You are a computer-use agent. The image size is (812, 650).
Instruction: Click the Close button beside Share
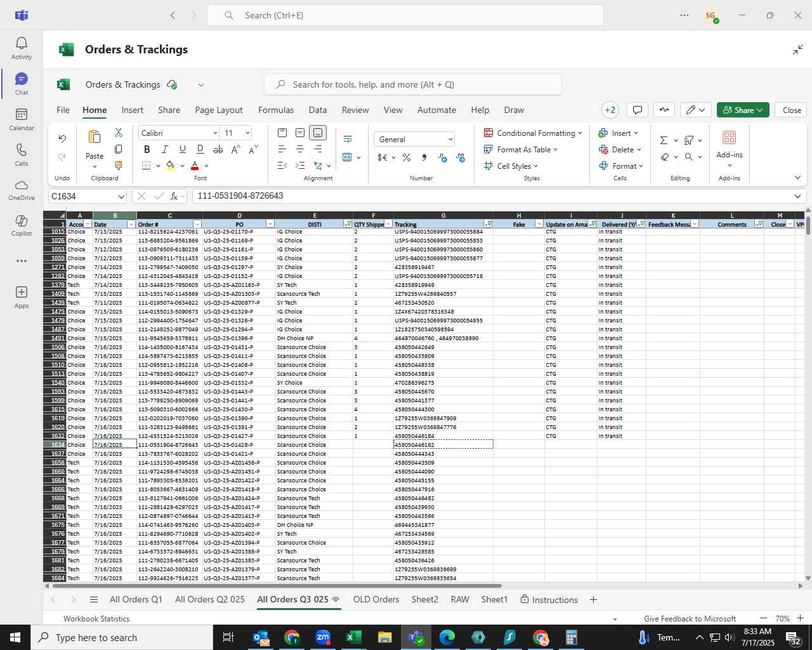[792, 110]
